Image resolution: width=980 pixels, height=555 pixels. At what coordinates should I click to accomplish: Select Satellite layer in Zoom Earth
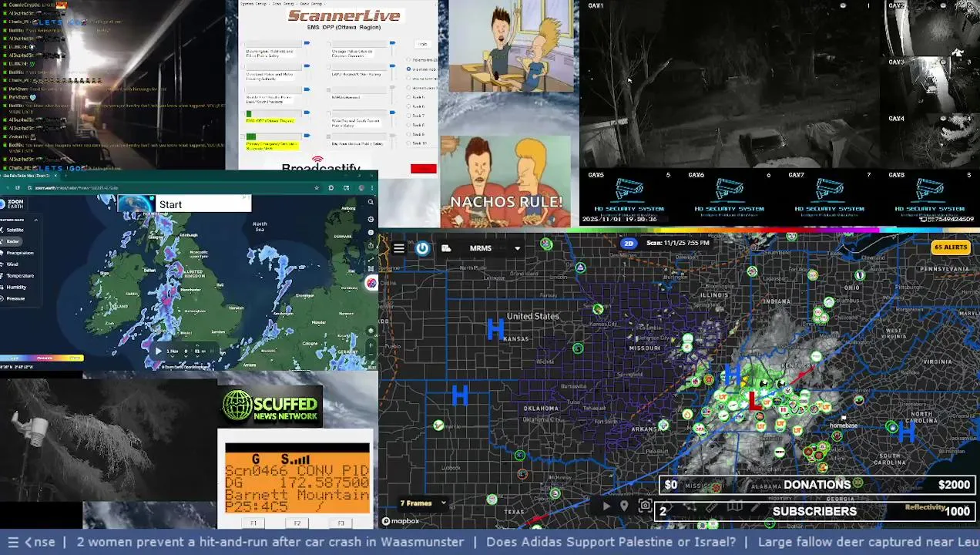point(12,230)
